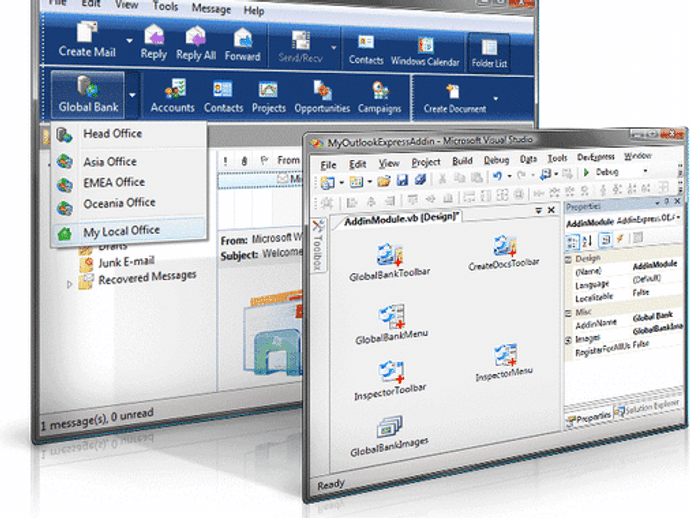The height and width of the screenshot is (518, 690).
Task: Expand the Global Bank dropdown arrow
Action: (132, 95)
